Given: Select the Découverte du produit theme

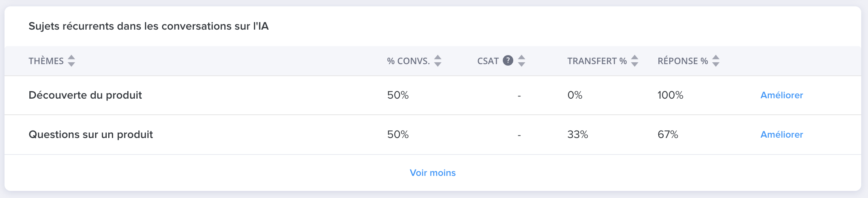Looking at the screenshot, I should point(85,95).
